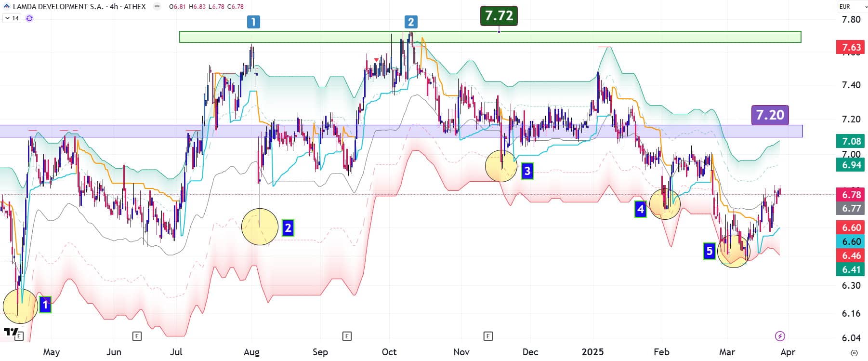Click the open value O6.81
This screenshot has width=868, height=361.
[178, 7]
